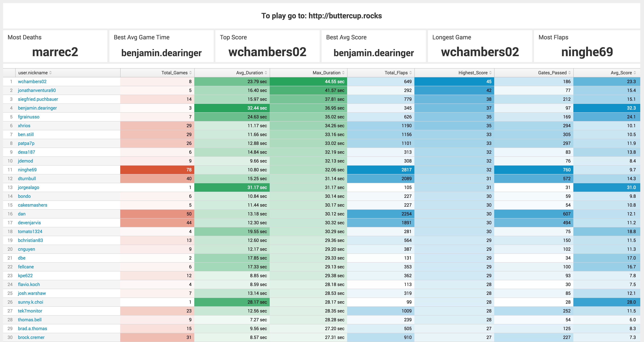Image resolution: width=644 pixels, height=342 pixels.
Task: Click sort arrows icon beside Avg_Score
Action: pos(635,73)
